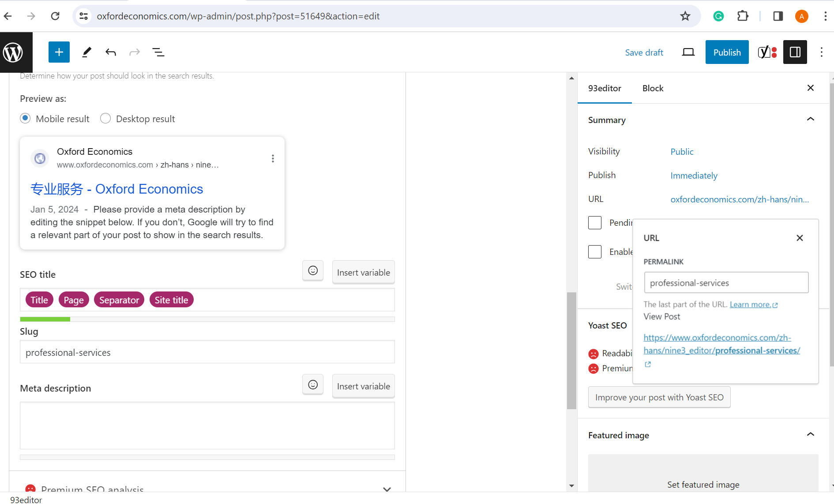Redo the last undone change
834x504 pixels.
135,52
